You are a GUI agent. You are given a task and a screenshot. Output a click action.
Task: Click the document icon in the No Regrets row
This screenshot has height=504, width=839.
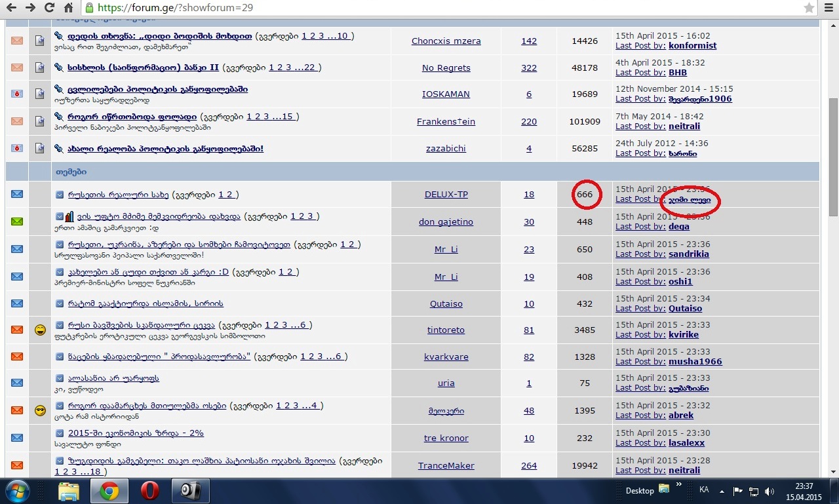tap(40, 68)
